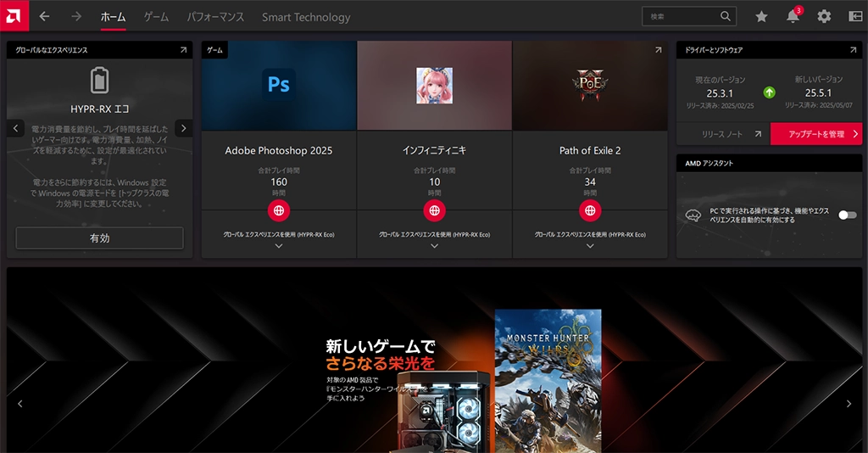Toggle the sidebar panel icon

pos(855,17)
